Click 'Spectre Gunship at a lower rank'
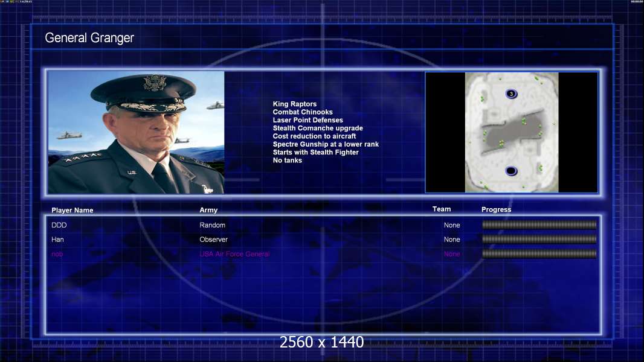The width and height of the screenshot is (644, 362). click(x=326, y=144)
